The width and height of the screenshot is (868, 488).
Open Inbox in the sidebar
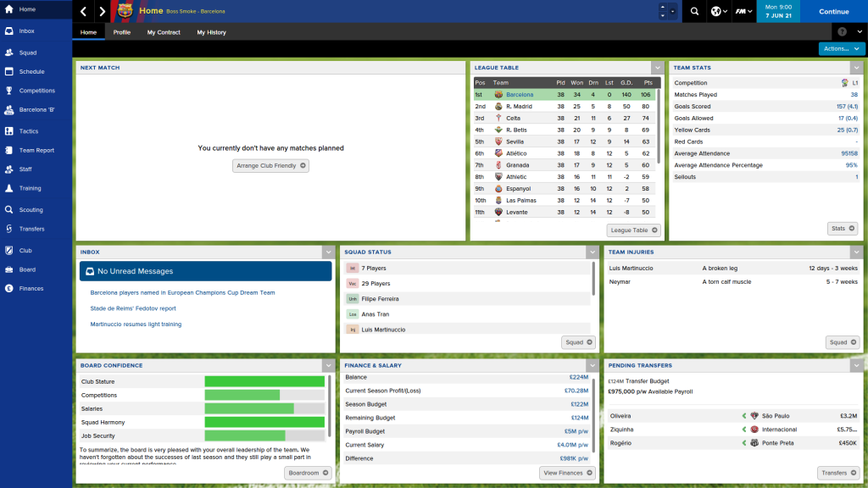pos(36,31)
